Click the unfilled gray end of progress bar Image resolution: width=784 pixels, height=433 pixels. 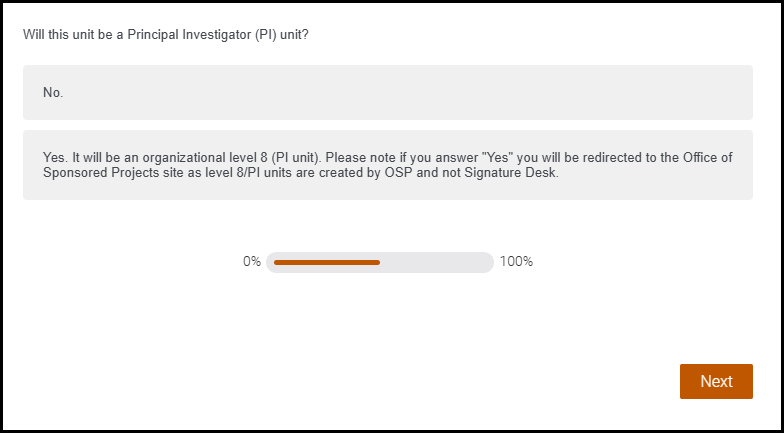click(x=436, y=262)
